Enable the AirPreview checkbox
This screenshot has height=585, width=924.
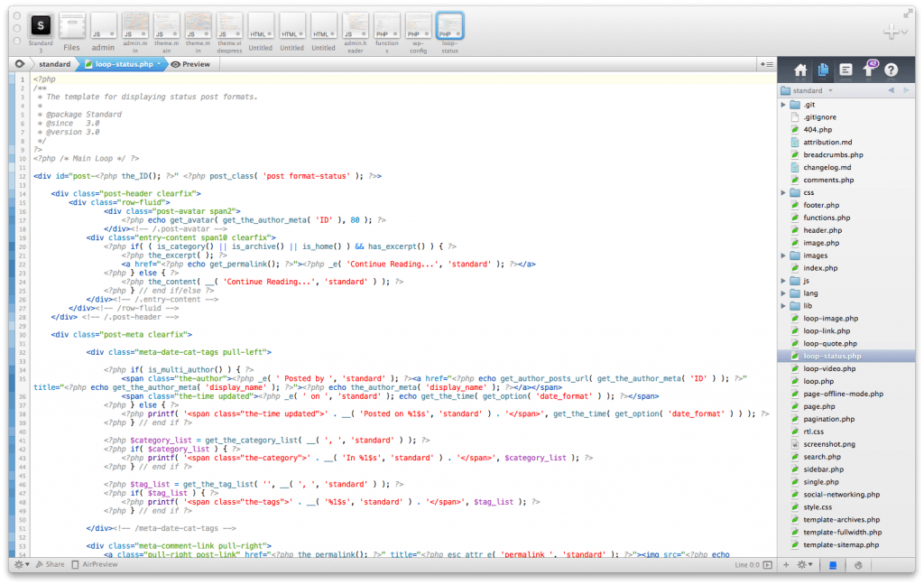pyautogui.click(x=75, y=563)
